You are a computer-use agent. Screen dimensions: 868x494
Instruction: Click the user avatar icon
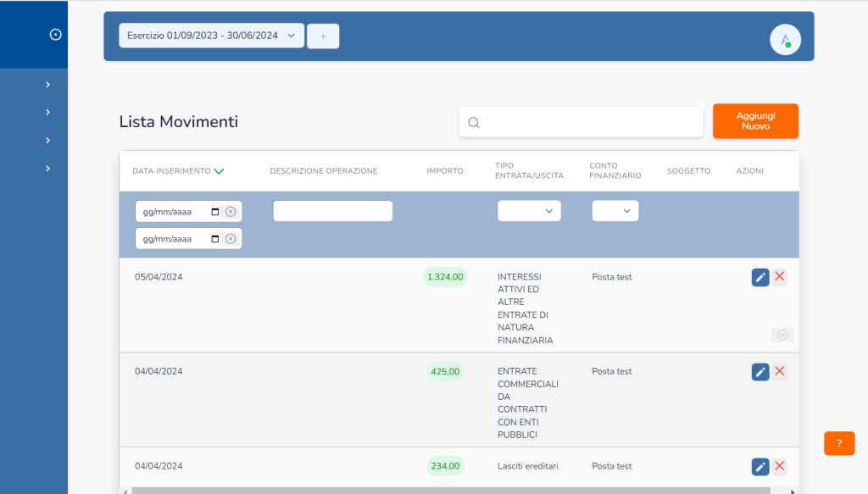click(x=785, y=40)
